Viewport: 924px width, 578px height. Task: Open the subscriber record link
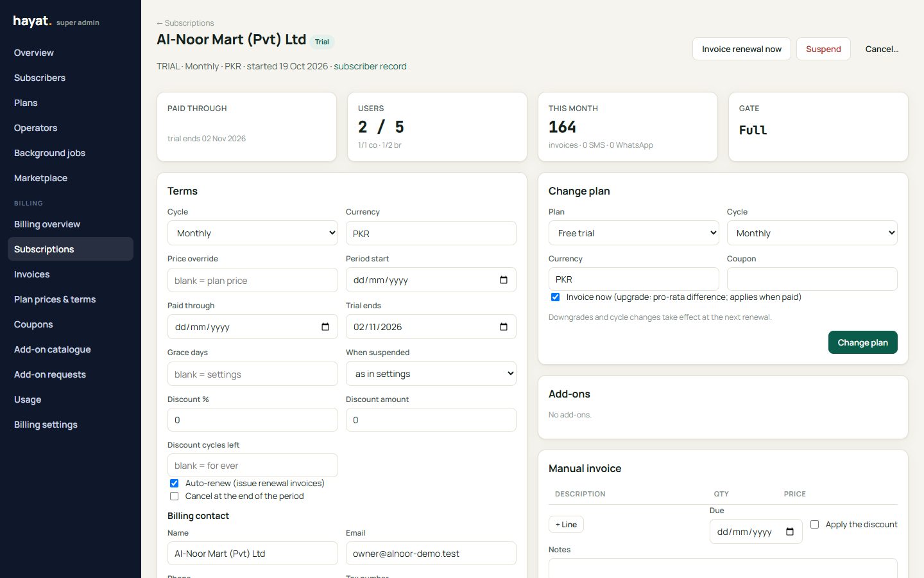coord(370,66)
